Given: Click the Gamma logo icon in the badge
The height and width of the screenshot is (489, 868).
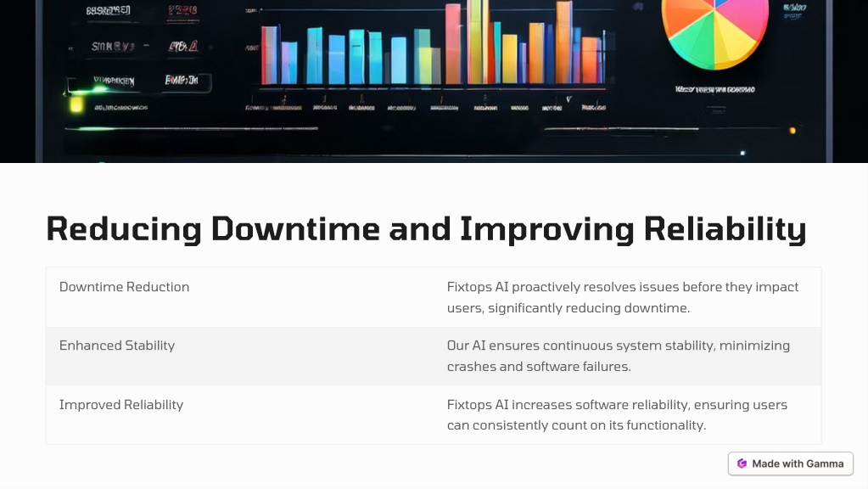Looking at the screenshot, I should click(x=742, y=464).
